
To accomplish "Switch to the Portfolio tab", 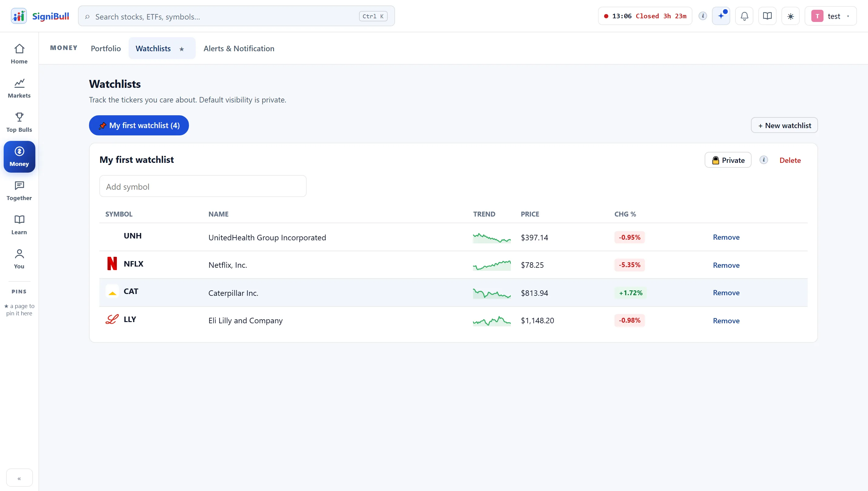I will (105, 48).
